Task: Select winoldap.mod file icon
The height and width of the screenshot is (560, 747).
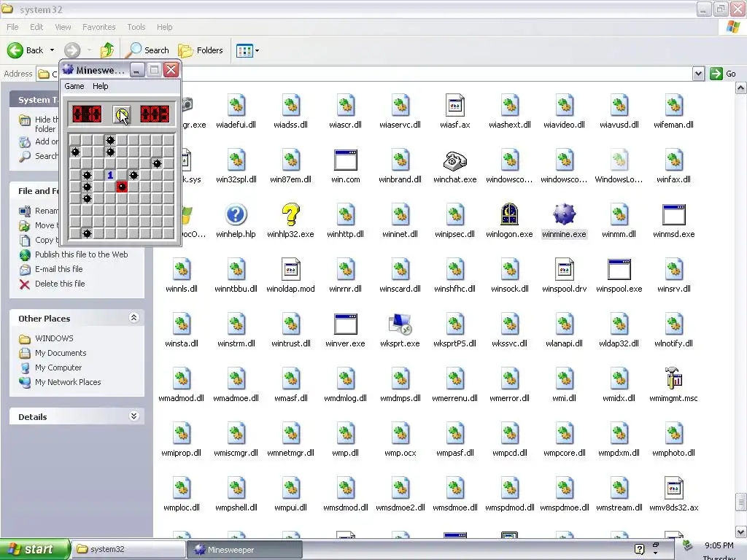Action: click(290, 270)
